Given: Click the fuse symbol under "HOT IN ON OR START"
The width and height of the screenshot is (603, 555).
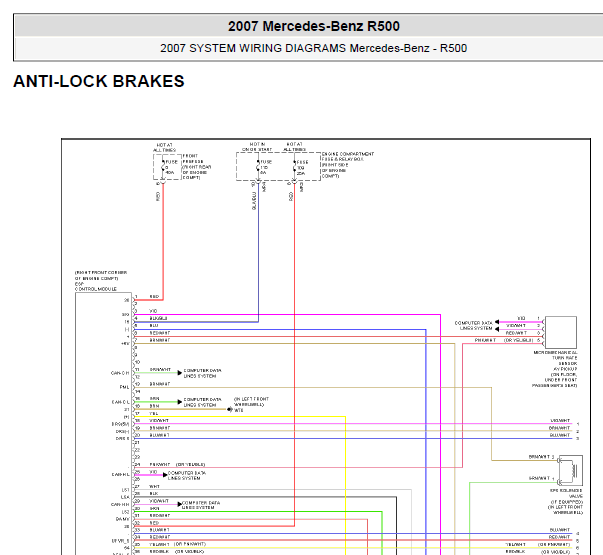Looking at the screenshot, I should [258, 167].
